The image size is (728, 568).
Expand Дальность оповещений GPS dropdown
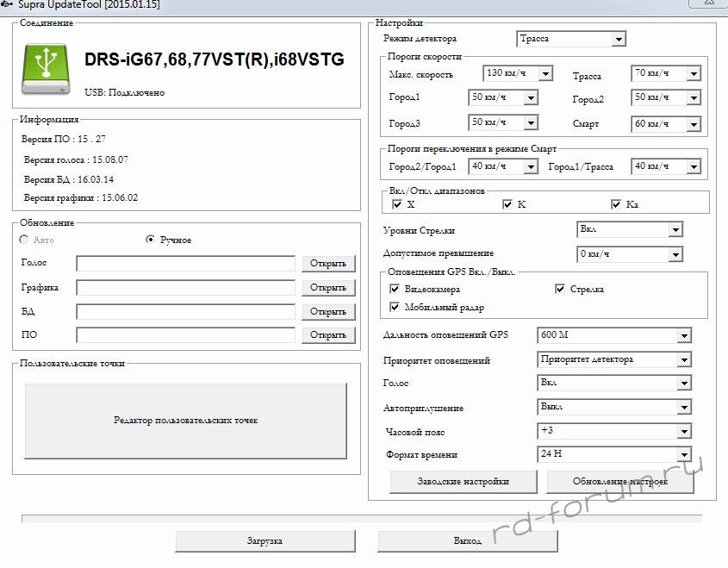[x=613, y=335]
